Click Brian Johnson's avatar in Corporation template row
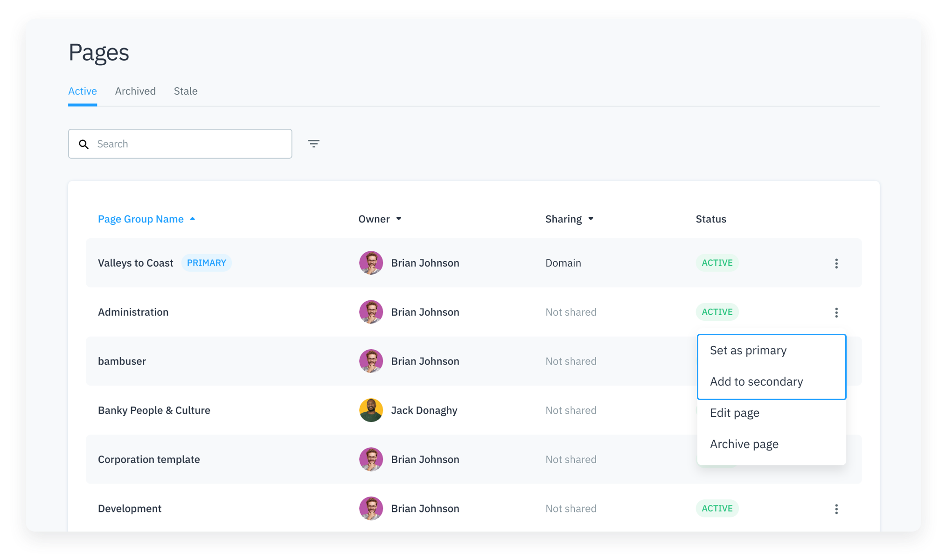The height and width of the screenshot is (560, 946). coord(371,459)
